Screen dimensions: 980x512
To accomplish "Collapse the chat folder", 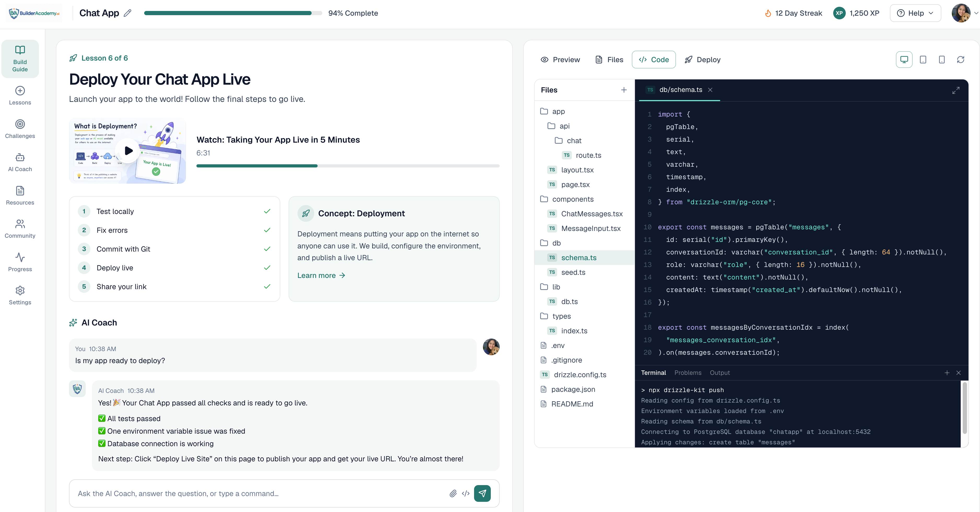I will click(584, 141).
